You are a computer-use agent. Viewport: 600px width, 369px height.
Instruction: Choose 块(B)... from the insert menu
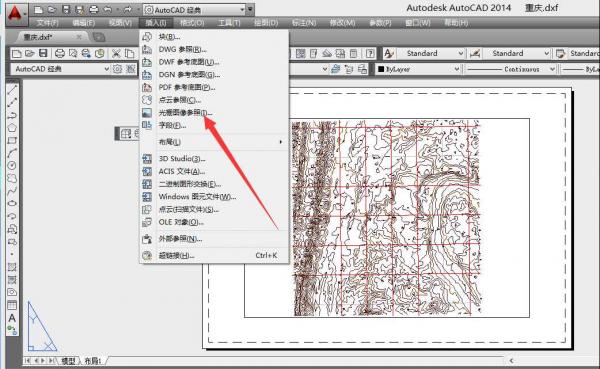click(214, 37)
